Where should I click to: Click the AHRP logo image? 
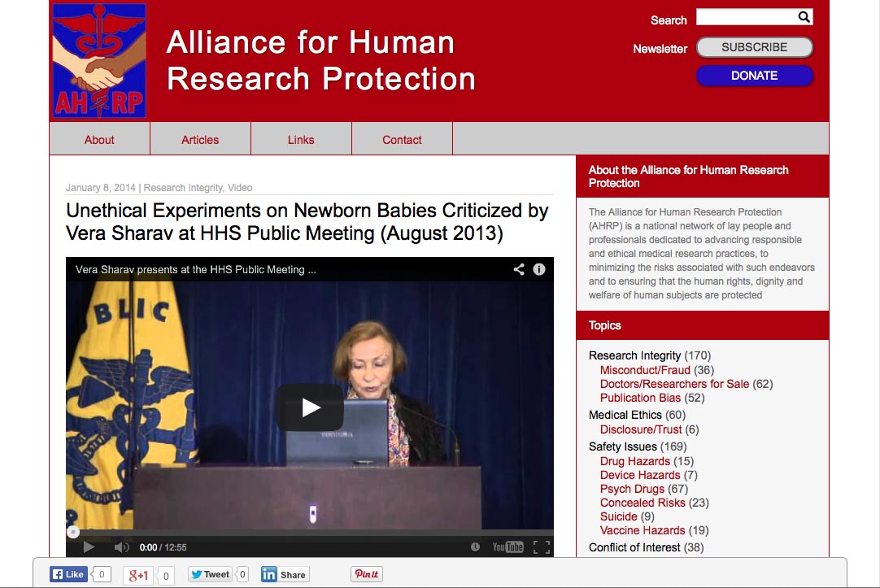coord(99,61)
